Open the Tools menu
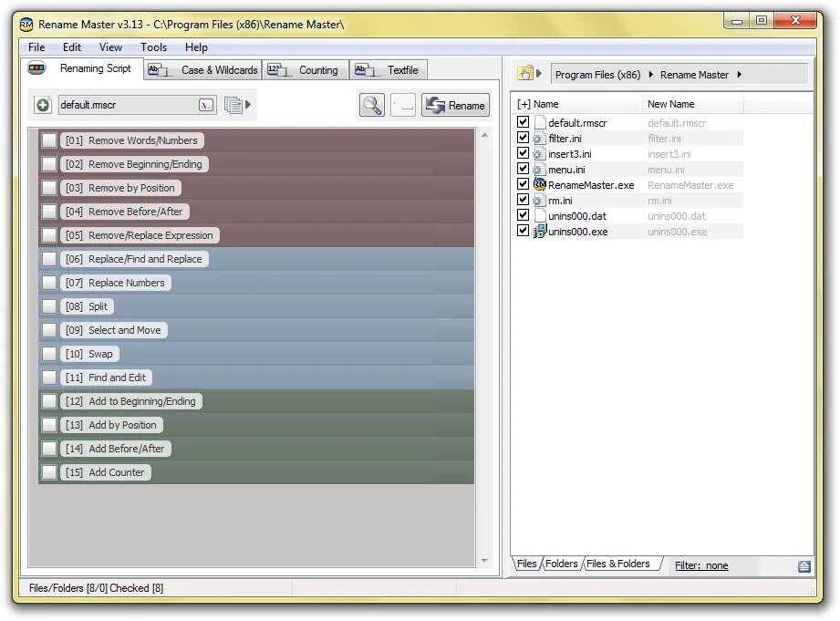 pos(154,47)
